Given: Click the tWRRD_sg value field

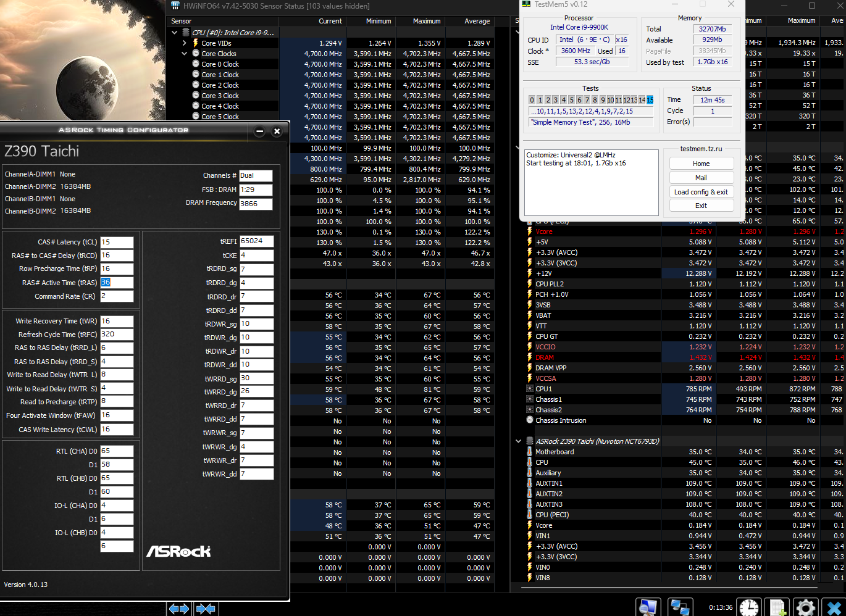Looking at the screenshot, I should (256, 378).
